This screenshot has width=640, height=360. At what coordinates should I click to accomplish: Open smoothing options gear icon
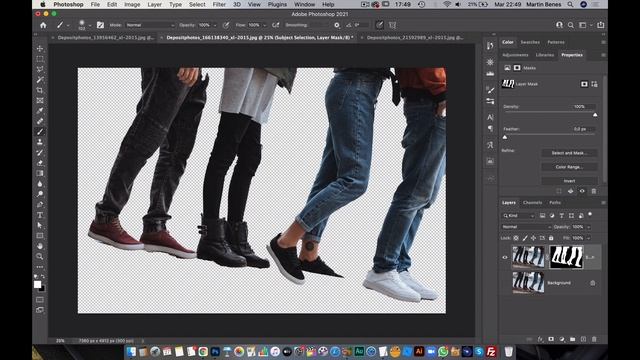[337, 25]
